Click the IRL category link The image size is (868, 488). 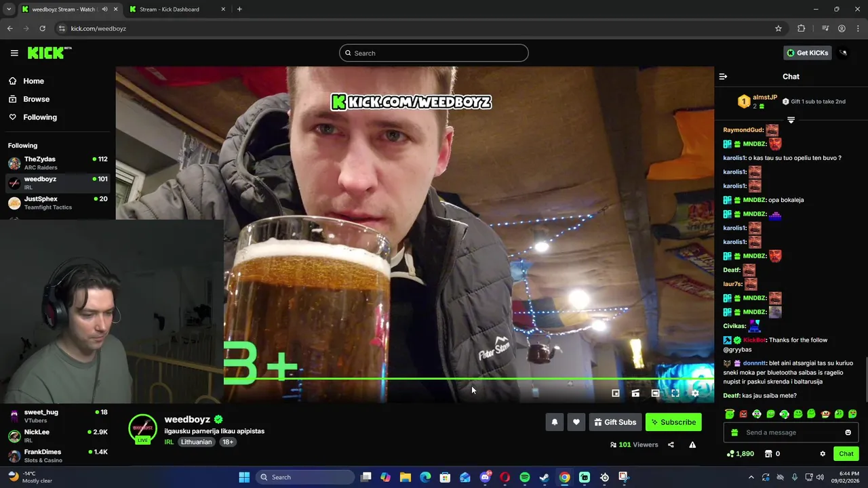[169, 442]
